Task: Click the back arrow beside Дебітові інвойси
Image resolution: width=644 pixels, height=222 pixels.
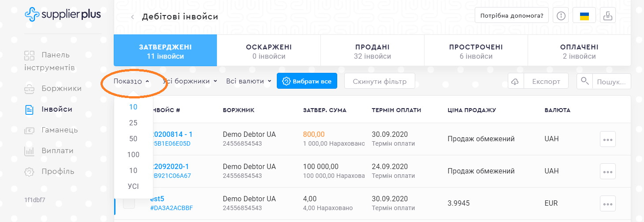Action: point(132,17)
